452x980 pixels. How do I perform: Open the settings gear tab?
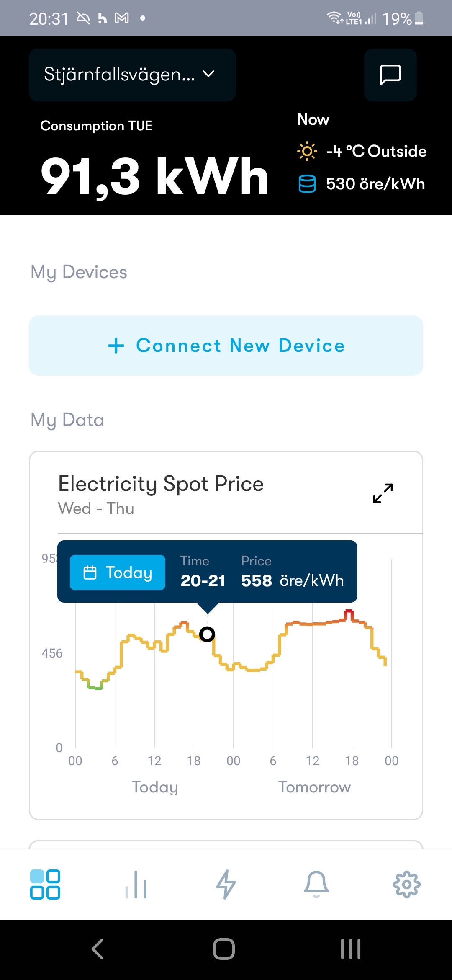coord(406,884)
